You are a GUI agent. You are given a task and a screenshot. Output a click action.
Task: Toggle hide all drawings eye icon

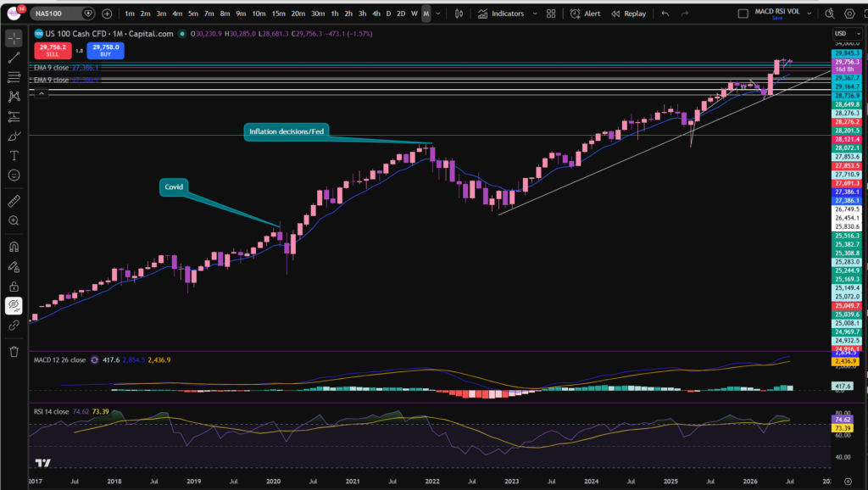[x=14, y=306]
